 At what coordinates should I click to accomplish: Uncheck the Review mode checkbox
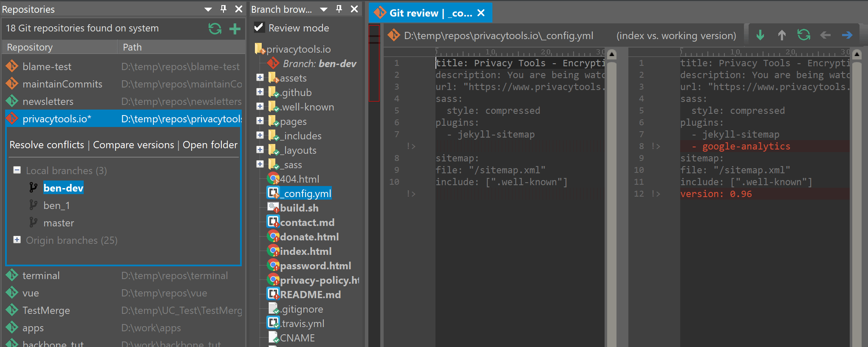(x=259, y=28)
